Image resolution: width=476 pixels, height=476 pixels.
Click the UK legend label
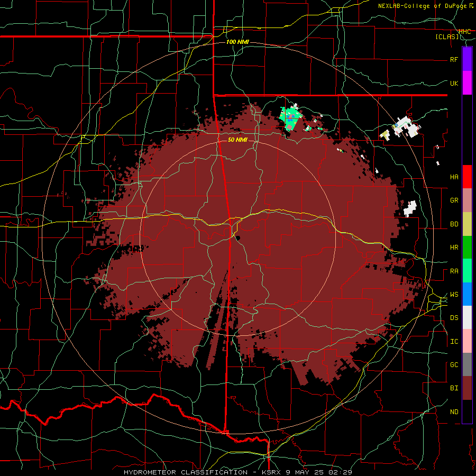[454, 83]
